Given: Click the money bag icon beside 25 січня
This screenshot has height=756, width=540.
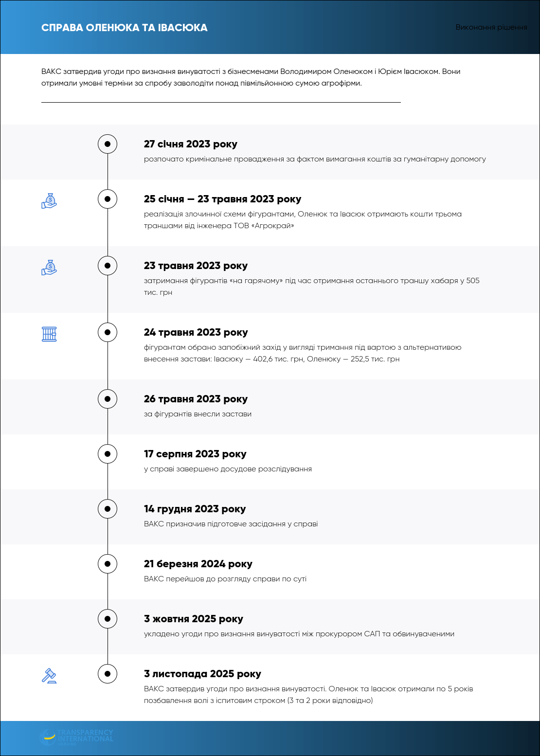Looking at the screenshot, I should (49, 201).
